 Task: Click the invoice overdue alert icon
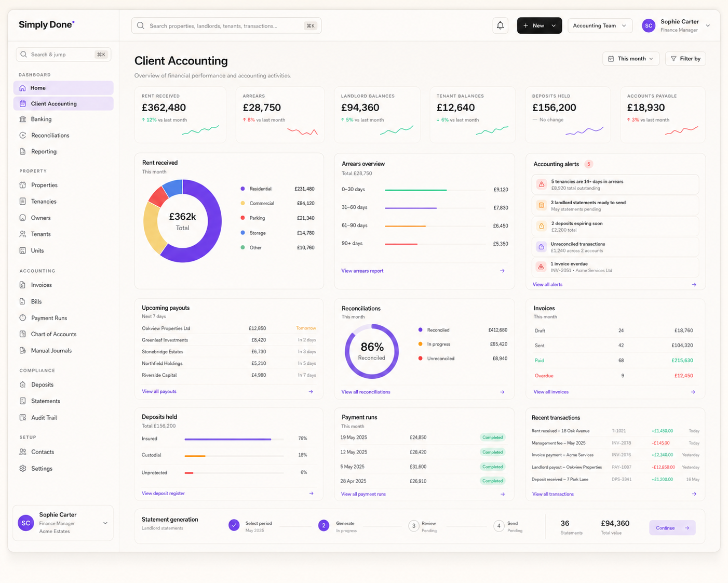click(x=542, y=267)
